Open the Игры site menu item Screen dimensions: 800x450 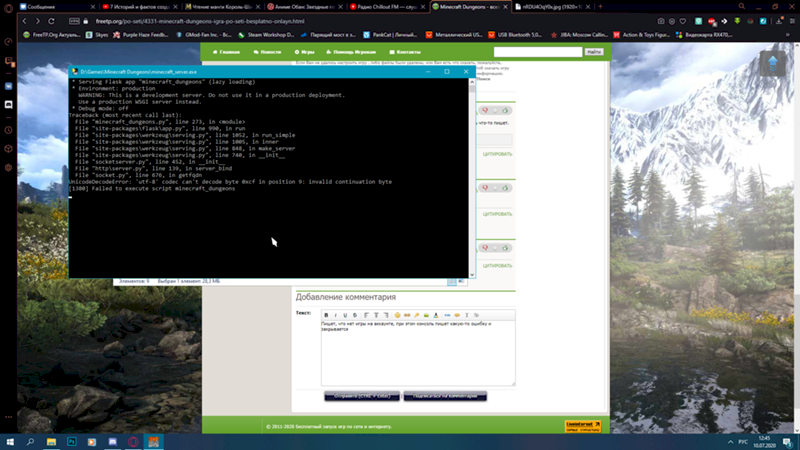[x=305, y=52]
